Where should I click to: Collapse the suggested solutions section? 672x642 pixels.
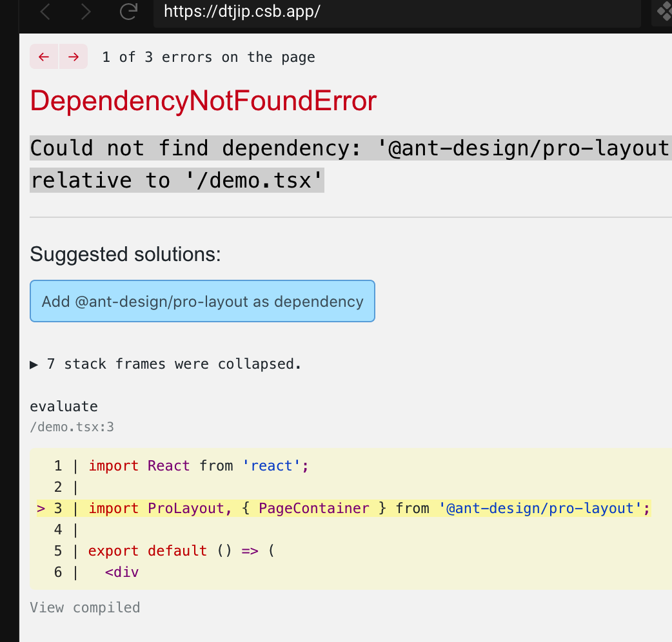126,254
